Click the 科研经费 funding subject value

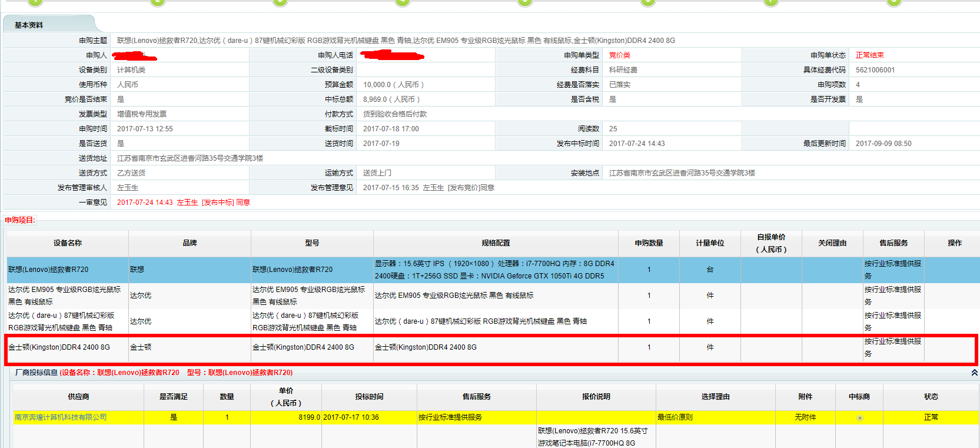tap(623, 70)
